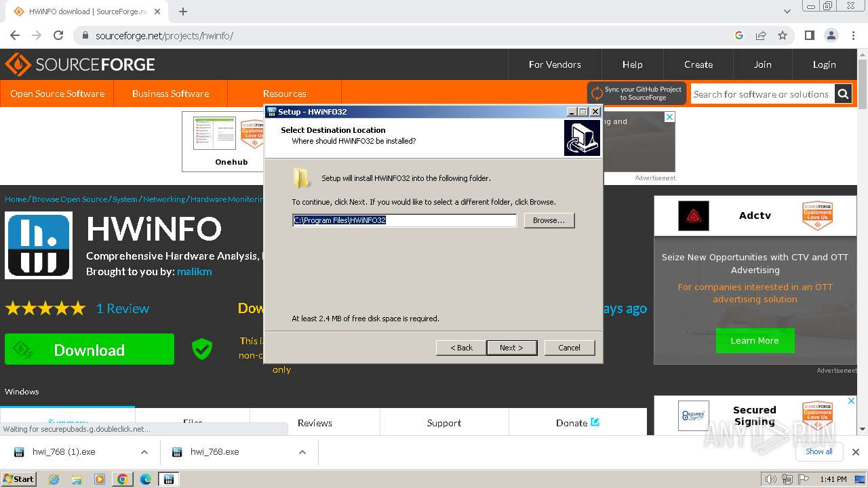Click the taskbar clock

(833, 479)
